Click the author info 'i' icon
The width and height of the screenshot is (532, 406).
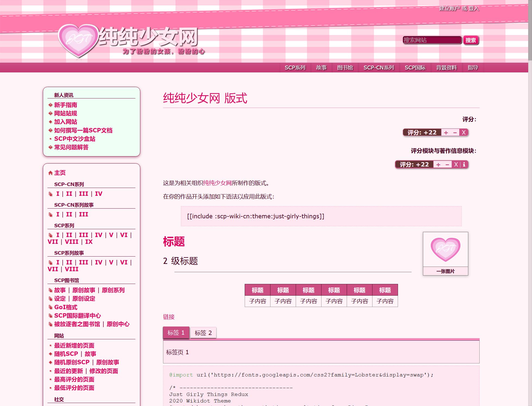pyautogui.click(x=464, y=164)
